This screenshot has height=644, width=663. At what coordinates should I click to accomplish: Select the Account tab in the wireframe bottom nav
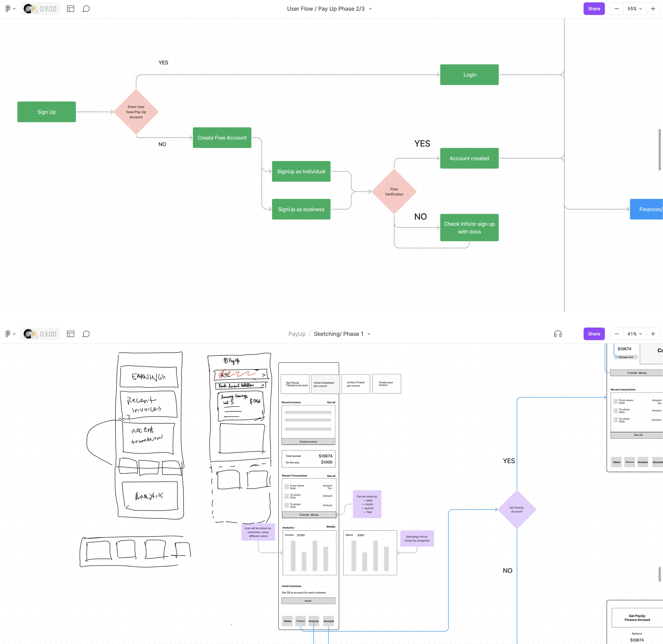coord(329,621)
